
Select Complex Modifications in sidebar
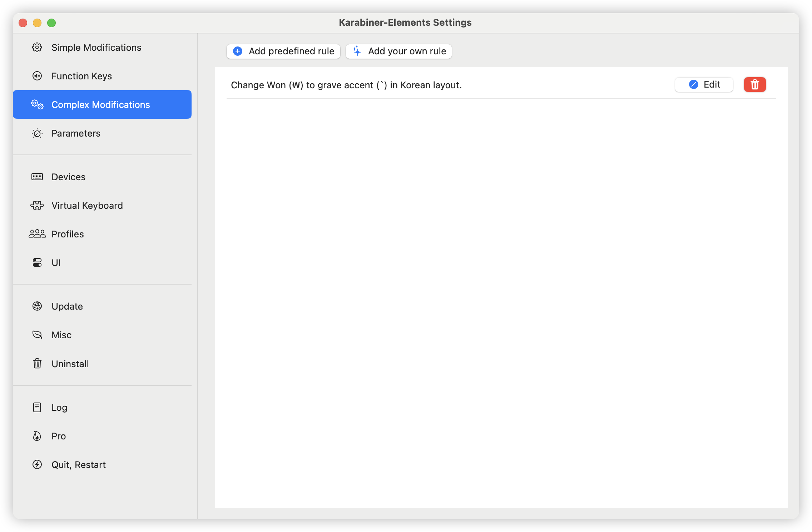100,105
